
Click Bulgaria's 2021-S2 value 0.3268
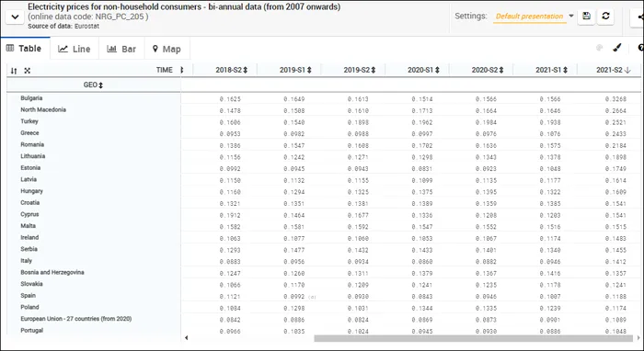615,99
